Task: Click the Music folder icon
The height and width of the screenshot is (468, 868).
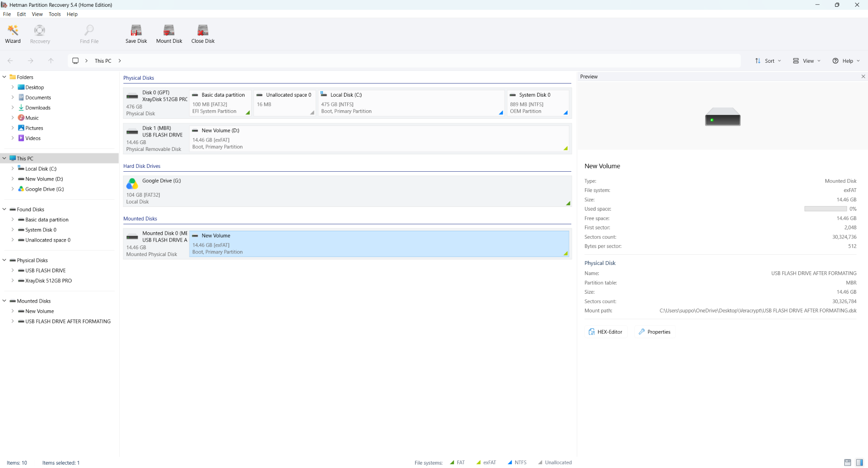Action: pos(21,117)
